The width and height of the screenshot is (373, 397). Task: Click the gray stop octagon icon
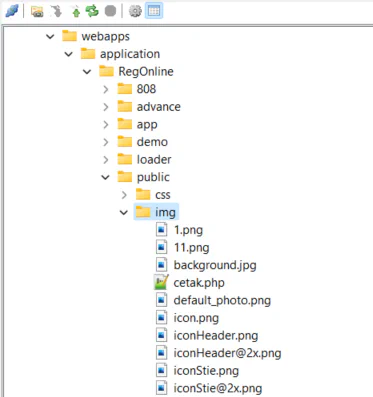110,11
